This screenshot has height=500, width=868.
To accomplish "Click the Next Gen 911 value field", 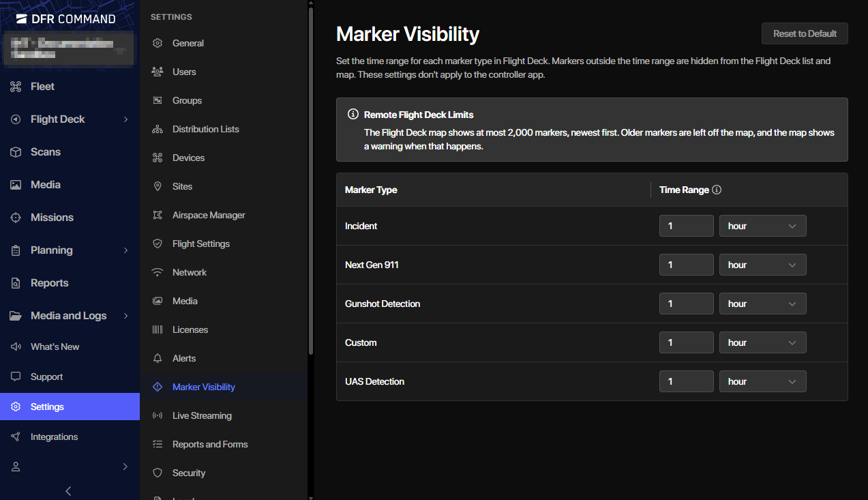I will coord(687,265).
